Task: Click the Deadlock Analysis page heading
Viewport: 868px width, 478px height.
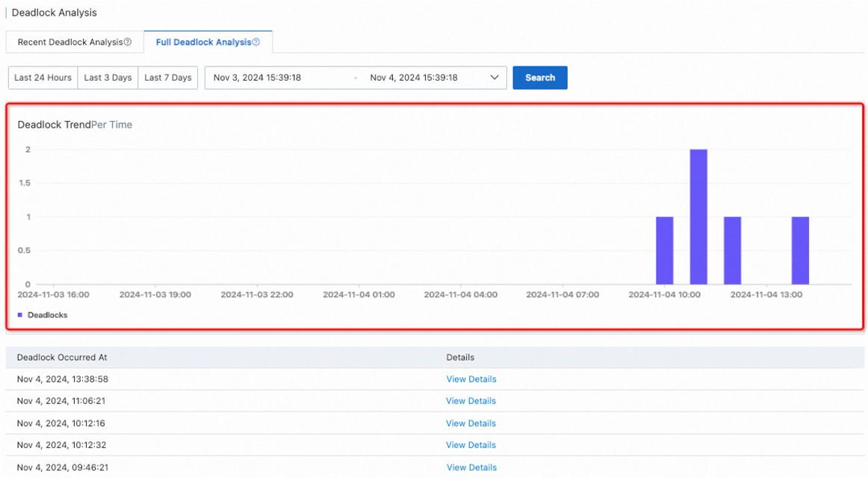Action: (x=55, y=12)
